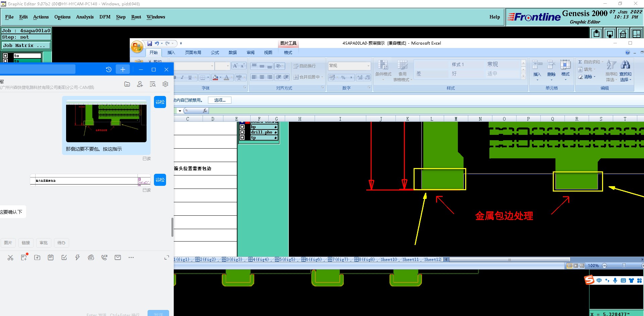
Task: Switch to the 页面布局 ribbon tab
Action: click(193, 53)
